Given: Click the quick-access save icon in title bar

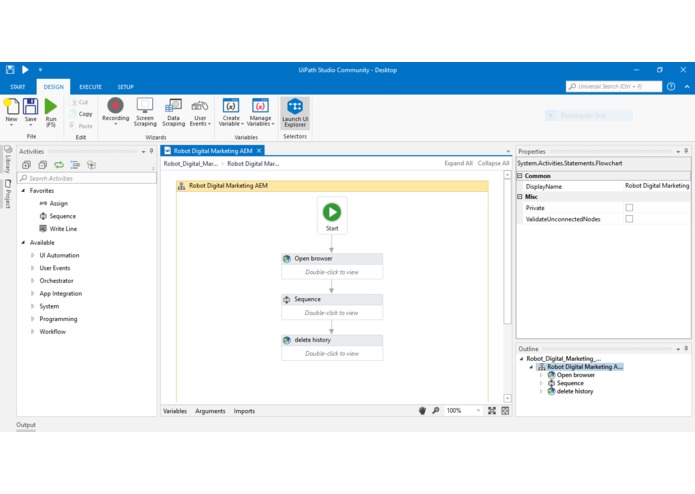Looking at the screenshot, I should [10, 70].
